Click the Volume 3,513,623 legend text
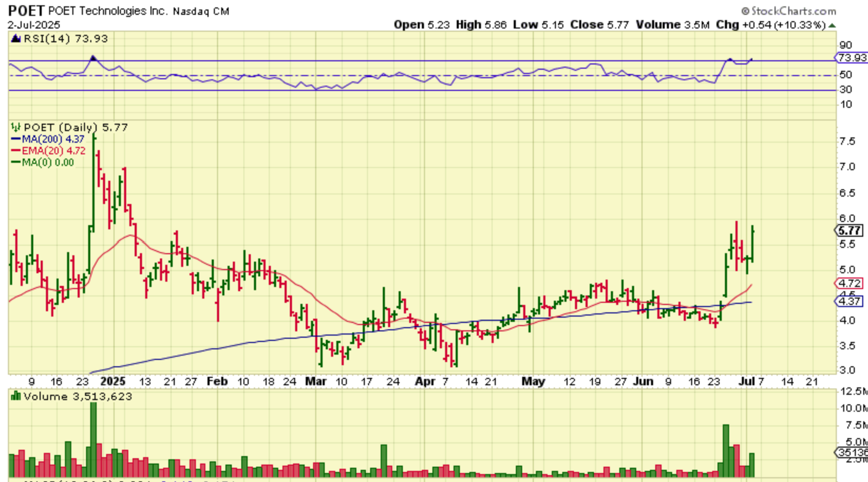Screen dimensions: 868x482 click(x=78, y=396)
